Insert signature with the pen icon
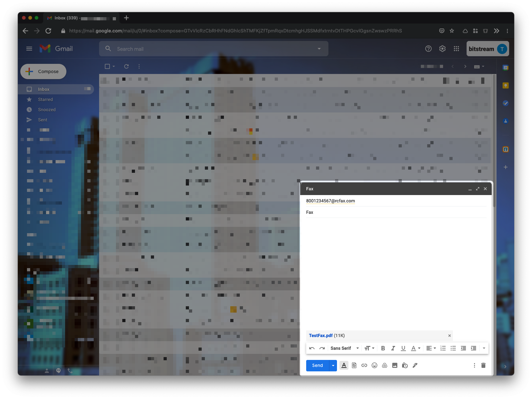This screenshot has height=399, width=532. pos(415,365)
